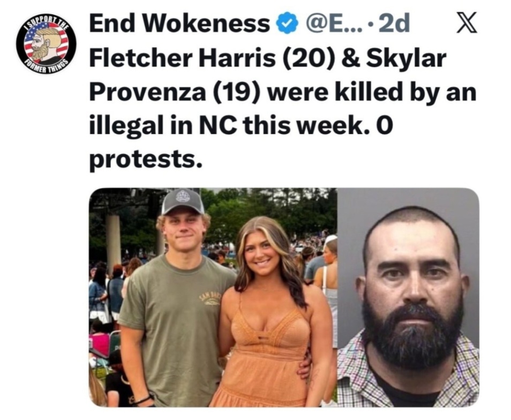Open the right mugshot photo
Viewport: 511px width, 420px height.
click(x=408, y=297)
